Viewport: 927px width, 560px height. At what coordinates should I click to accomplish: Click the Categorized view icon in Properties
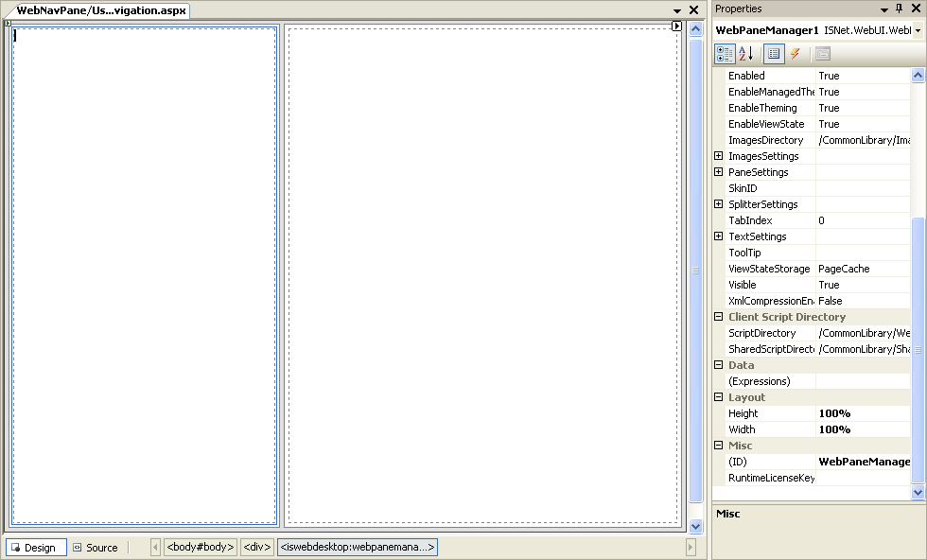click(x=725, y=54)
